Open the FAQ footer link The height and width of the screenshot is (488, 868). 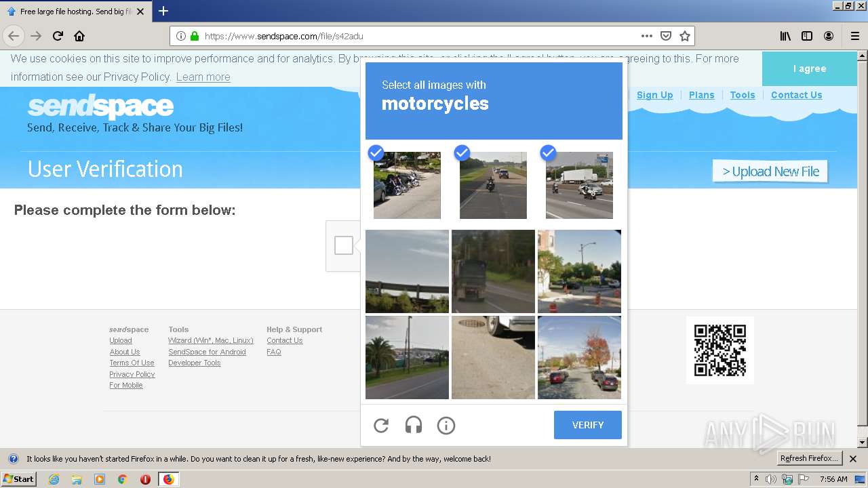pos(274,352)
